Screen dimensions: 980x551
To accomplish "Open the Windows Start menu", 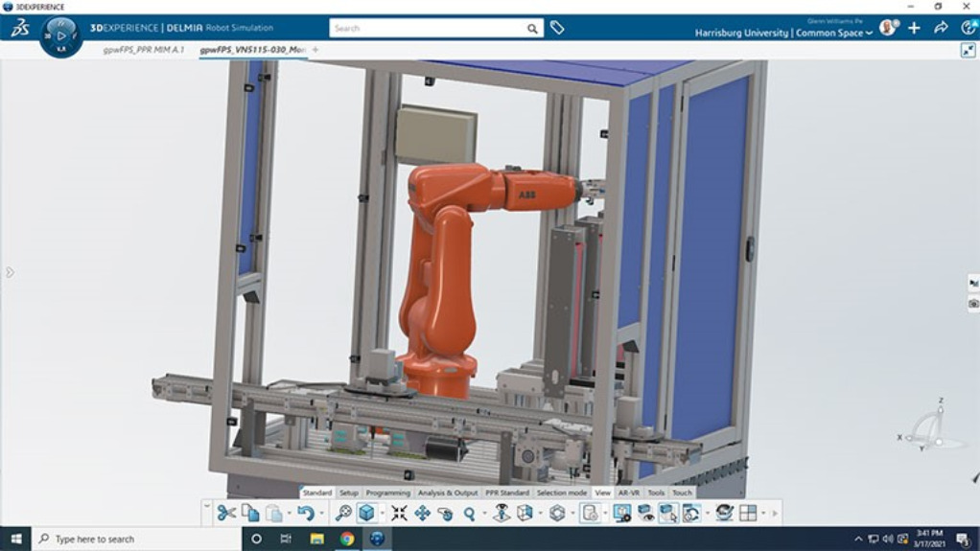I will (16, 539).
